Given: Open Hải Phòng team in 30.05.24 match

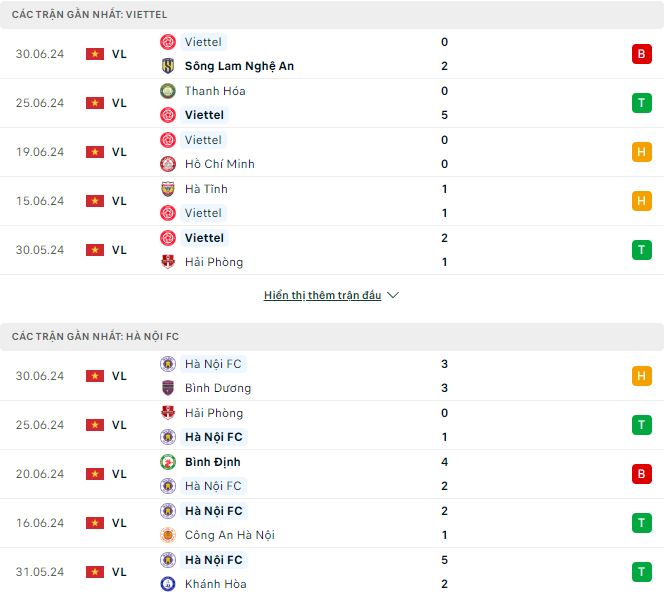Looking at the screenshot, I should [x=213, y=262].
